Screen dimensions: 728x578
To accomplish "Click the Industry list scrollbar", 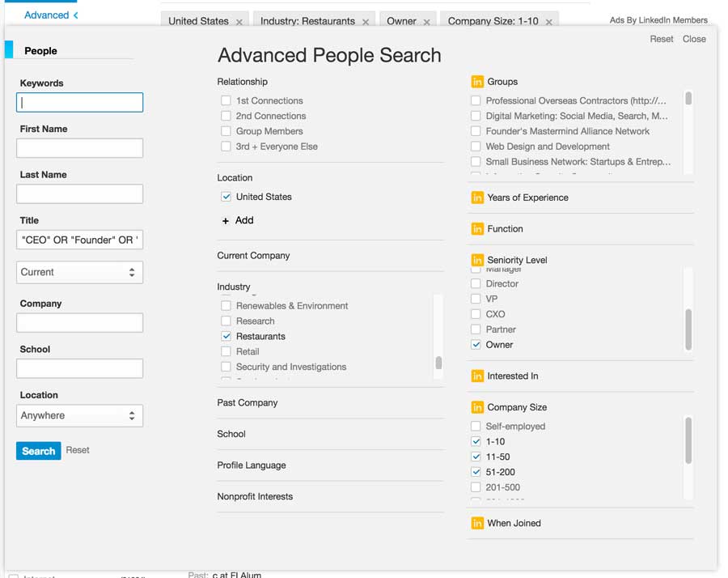I will click(x=438, y=363).
